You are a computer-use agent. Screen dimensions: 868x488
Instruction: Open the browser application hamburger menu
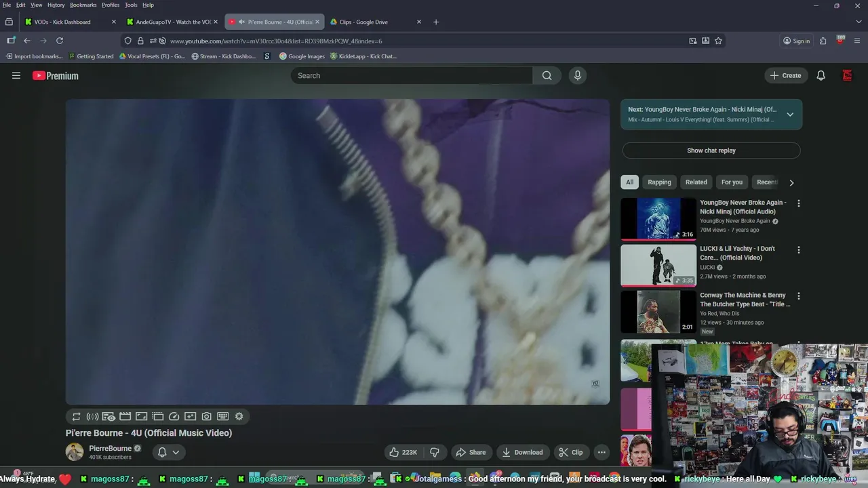point(858,41)
